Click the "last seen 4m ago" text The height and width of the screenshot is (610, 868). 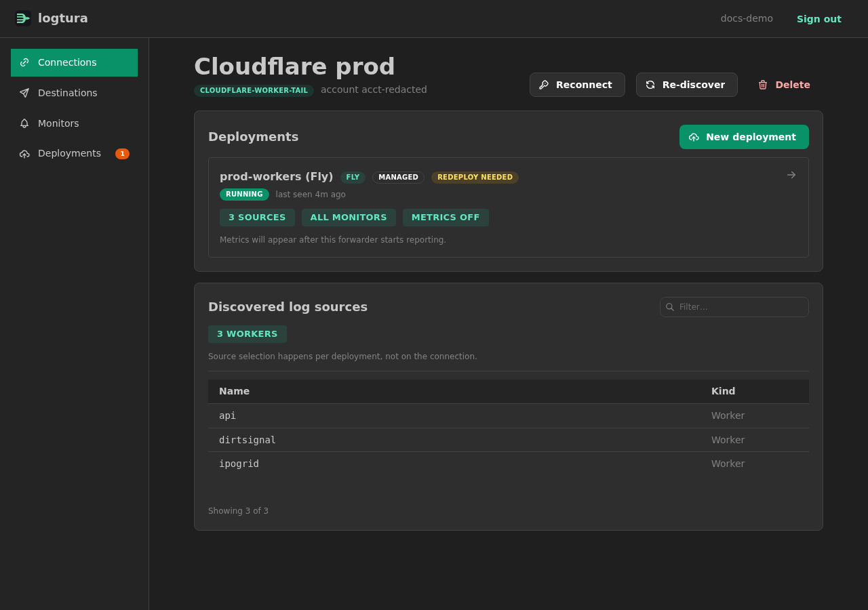[x=311, y=195]
